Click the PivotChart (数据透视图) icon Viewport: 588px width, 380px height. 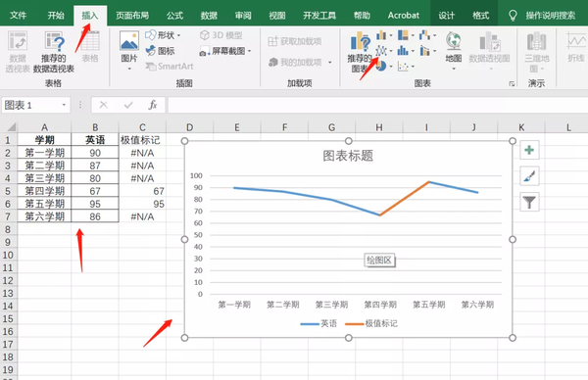click(x=489, y=41)
